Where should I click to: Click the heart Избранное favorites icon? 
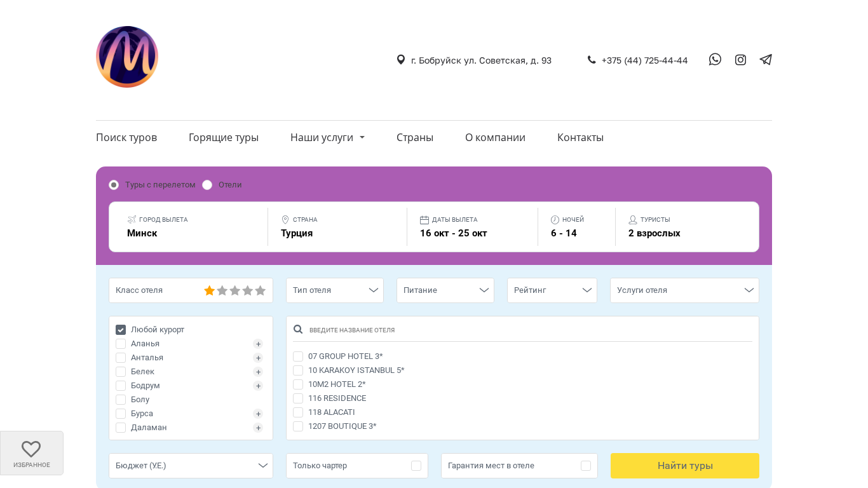point(31,449)
